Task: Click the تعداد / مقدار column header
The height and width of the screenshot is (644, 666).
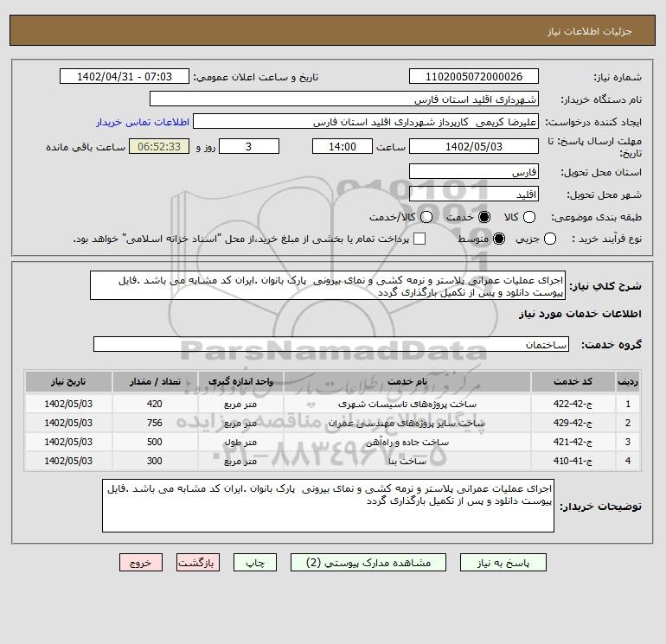Action: (x=155, y=381)
